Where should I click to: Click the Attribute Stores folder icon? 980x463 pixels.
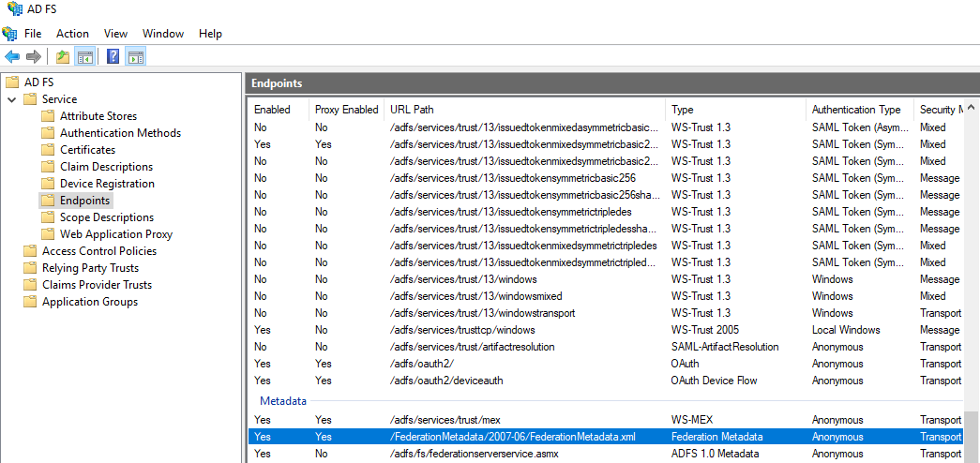[x=48, y=115]
